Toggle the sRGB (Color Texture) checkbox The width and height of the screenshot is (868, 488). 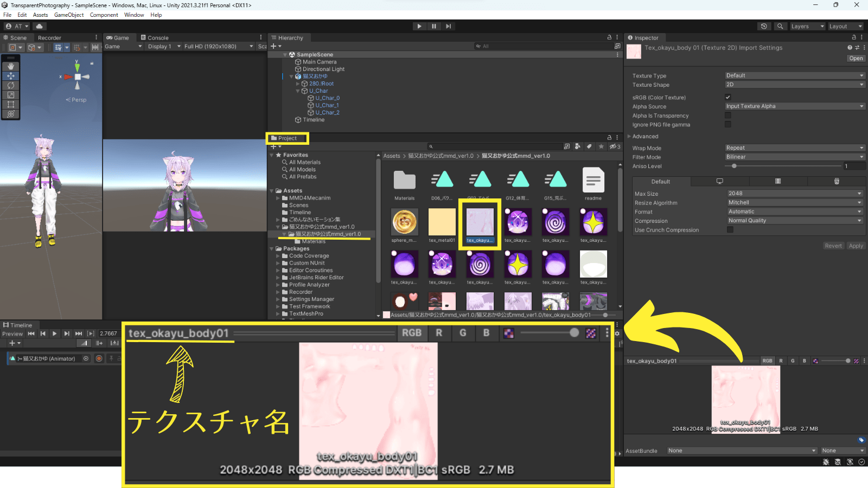pos(728,97)
